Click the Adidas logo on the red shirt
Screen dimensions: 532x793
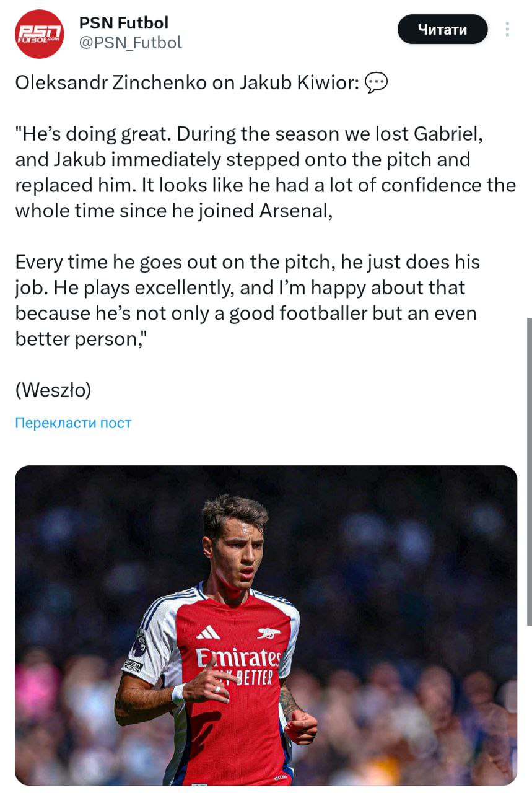207,632
